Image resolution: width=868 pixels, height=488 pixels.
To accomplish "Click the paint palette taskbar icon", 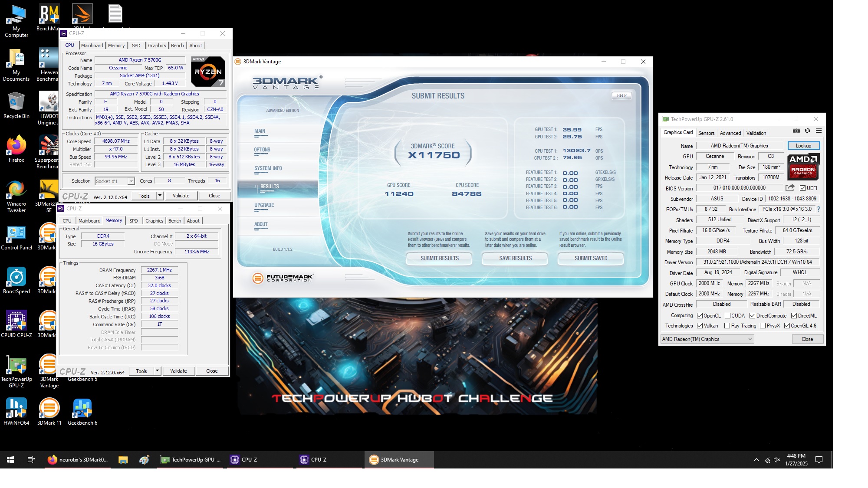I will tap(144, 460).
